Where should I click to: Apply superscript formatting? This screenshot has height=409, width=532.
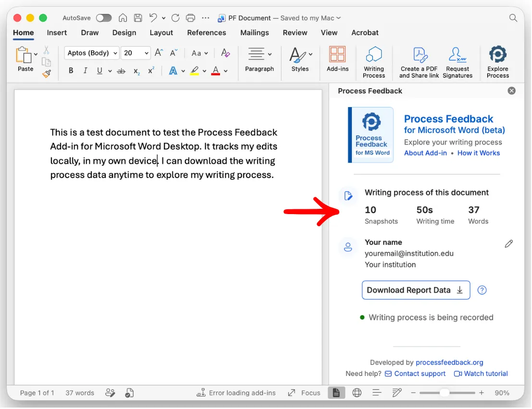coord(151,71)
